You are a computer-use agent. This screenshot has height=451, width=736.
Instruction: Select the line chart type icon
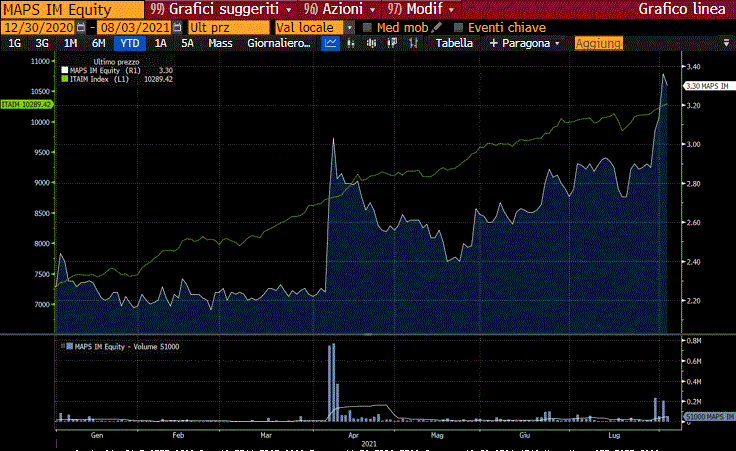[x=330, y=43]
